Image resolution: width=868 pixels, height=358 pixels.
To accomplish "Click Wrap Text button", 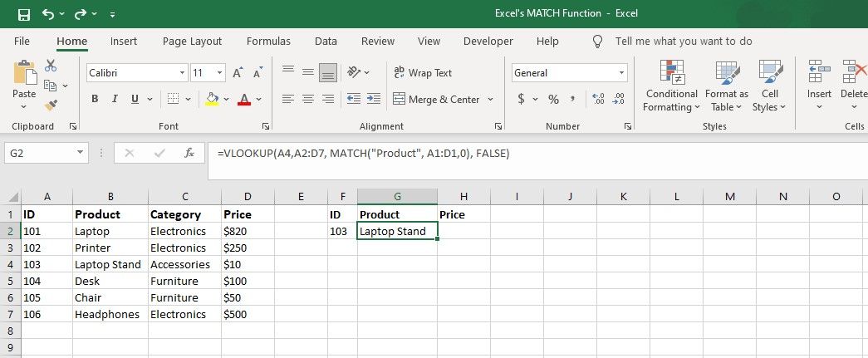I will point(423,72).
